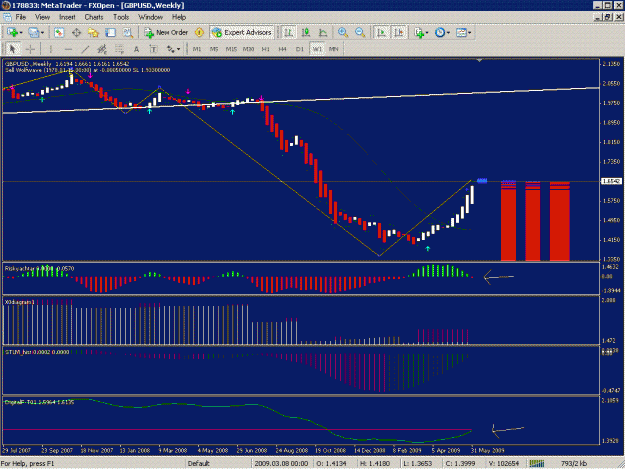The image size is (625, 469).
Task: Open the Tools menu
Action: click(x=121, y=17)
